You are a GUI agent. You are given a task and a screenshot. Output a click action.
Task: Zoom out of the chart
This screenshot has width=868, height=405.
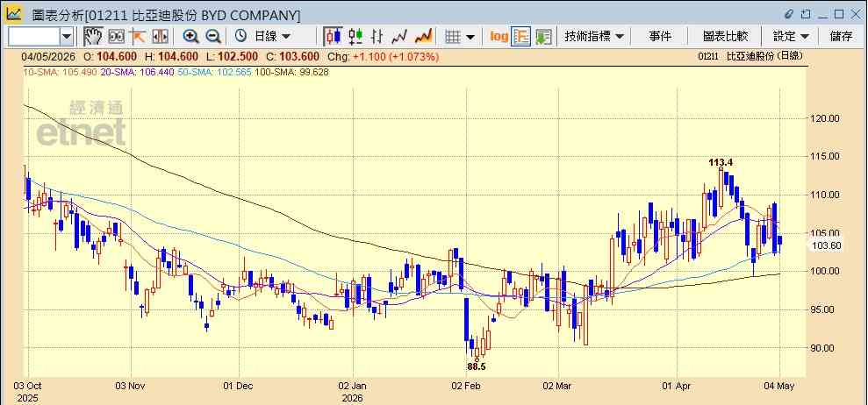[213, 37]
